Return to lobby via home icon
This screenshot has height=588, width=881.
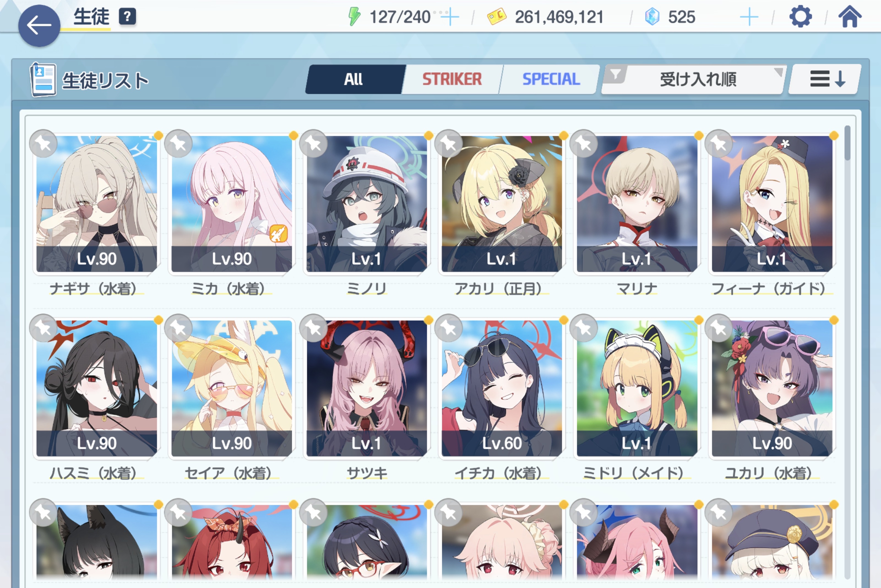point(850,17)
